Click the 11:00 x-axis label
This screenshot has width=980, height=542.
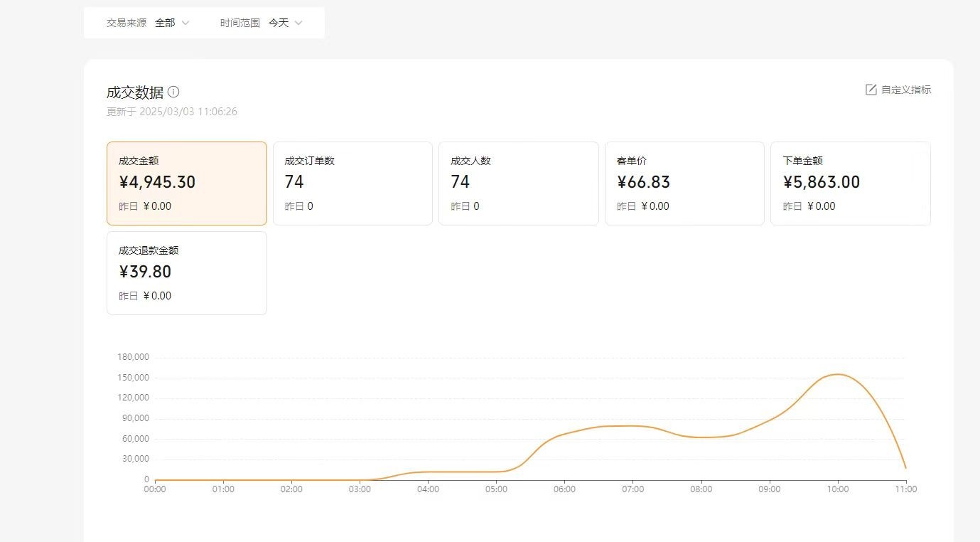coord(905,489)
